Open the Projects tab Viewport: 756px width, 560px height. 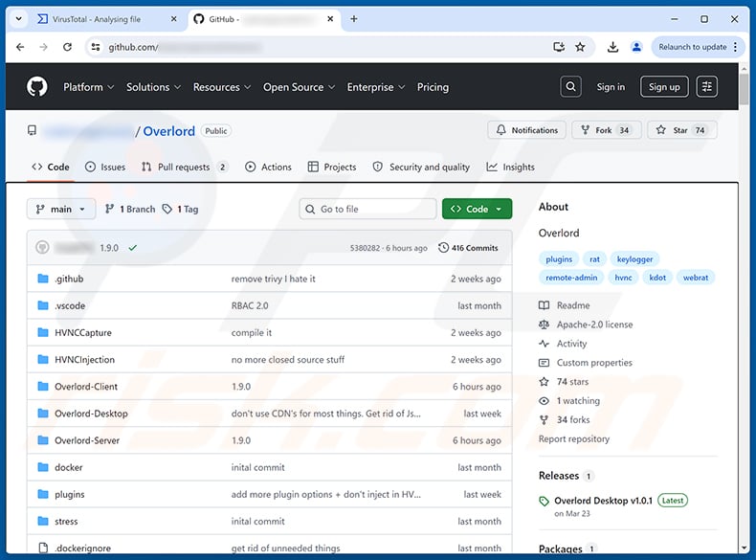click(x=332, y=167)
